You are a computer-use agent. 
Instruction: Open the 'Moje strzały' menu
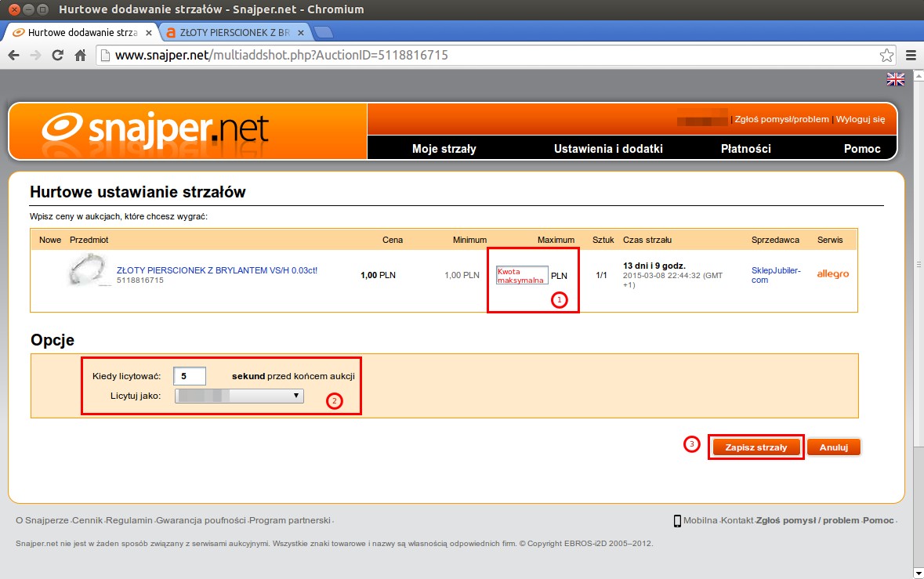(x=444, y=149)
